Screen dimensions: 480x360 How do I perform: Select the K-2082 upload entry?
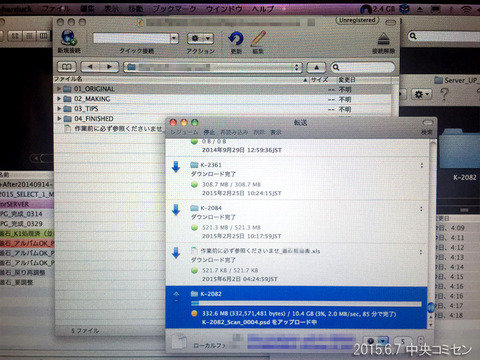(x=296, y=307)
